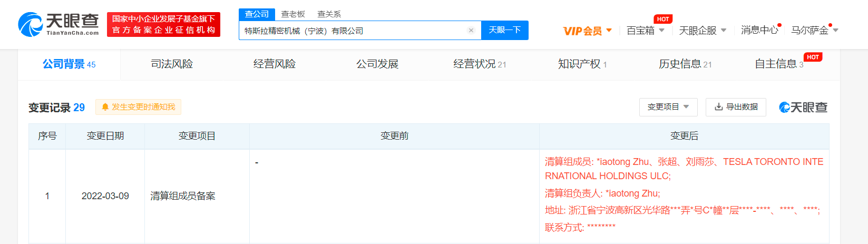Open the 变更项目 filter dropdown
868x244 pixels.
pyautogui.click(x=668, y=107)
